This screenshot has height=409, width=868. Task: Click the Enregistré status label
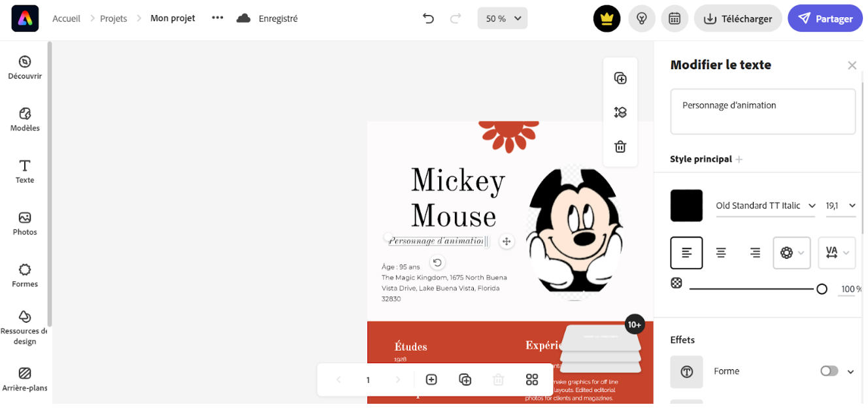[278, 18]
